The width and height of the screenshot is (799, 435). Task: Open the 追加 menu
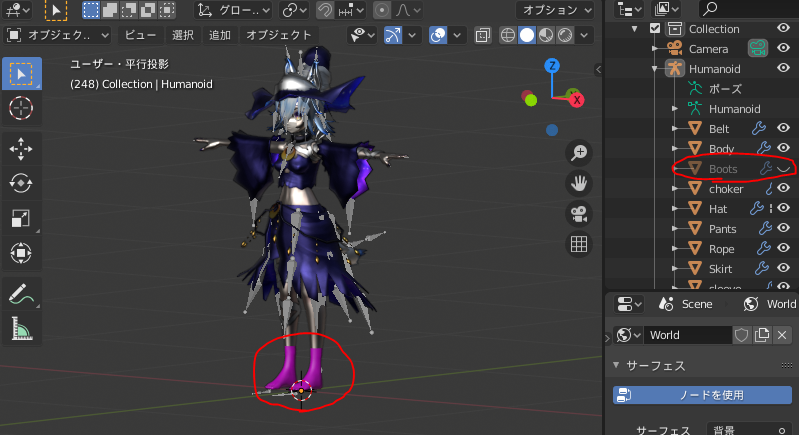pos(220,35)
